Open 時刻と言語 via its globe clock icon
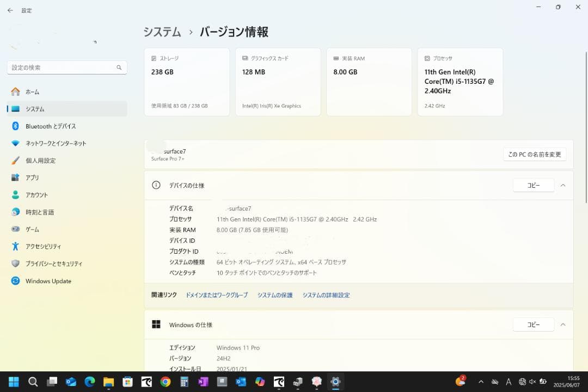Viewport: 588px width, 392px height. coord(15,212)
